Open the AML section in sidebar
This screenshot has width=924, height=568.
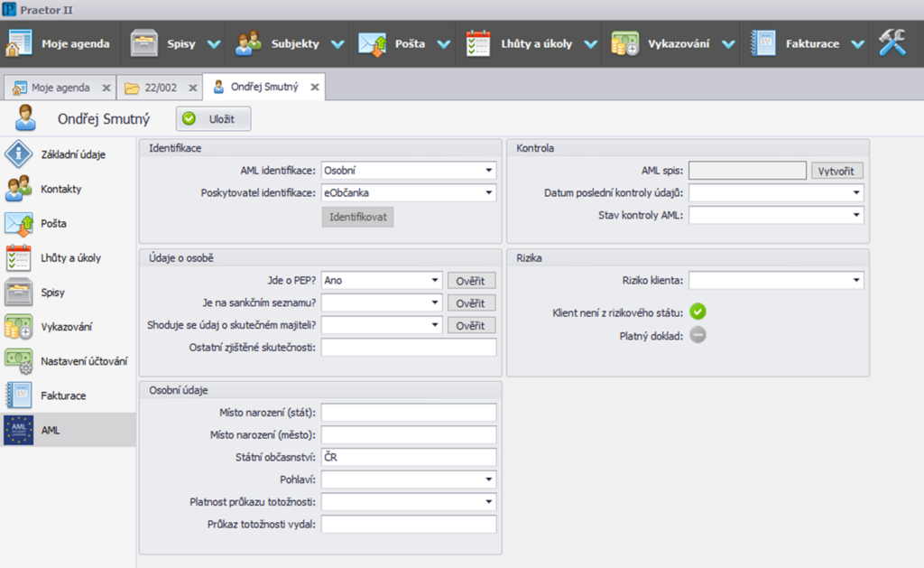(52, 431)
